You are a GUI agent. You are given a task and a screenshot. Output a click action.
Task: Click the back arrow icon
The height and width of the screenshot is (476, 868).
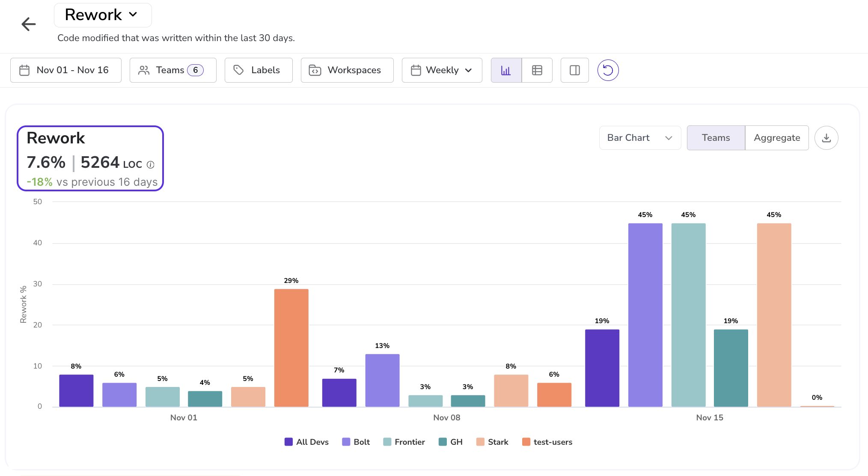[29, 24]
